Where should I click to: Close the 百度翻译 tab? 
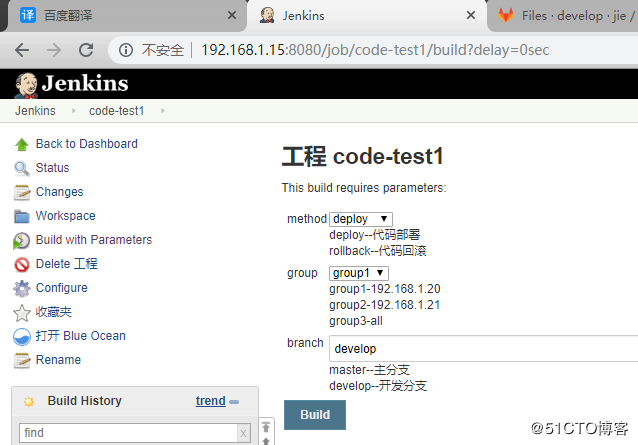tap(232, 15)
